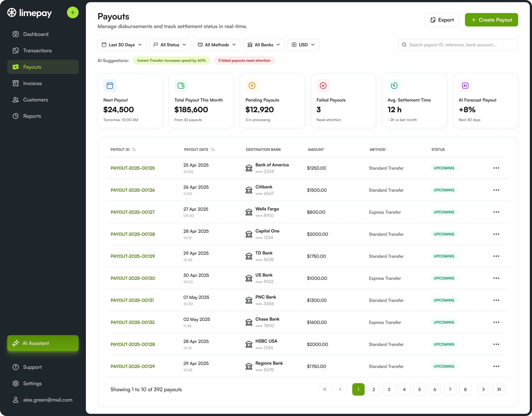Image resolution: width=532 pixels, height=416 pixels.
Task: Sort by Payout ID arrows icon
Action: (134, 150)
